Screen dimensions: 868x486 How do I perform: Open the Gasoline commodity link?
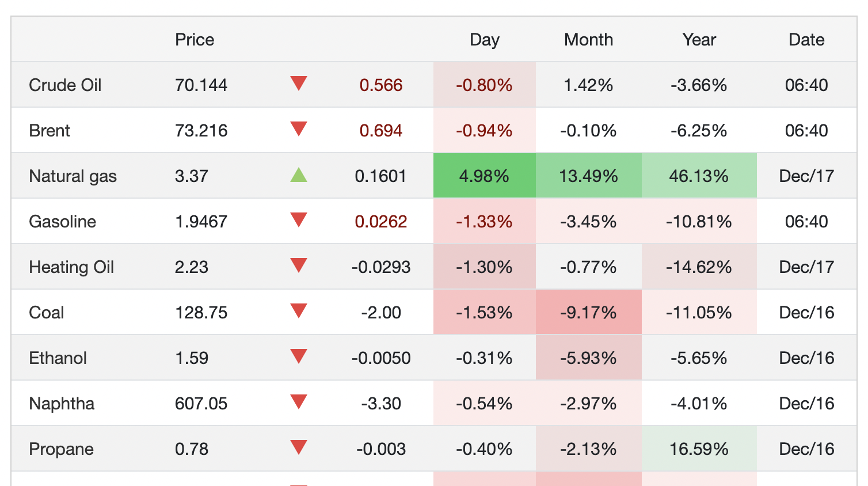pyautogui.click(x=63, y=222)
